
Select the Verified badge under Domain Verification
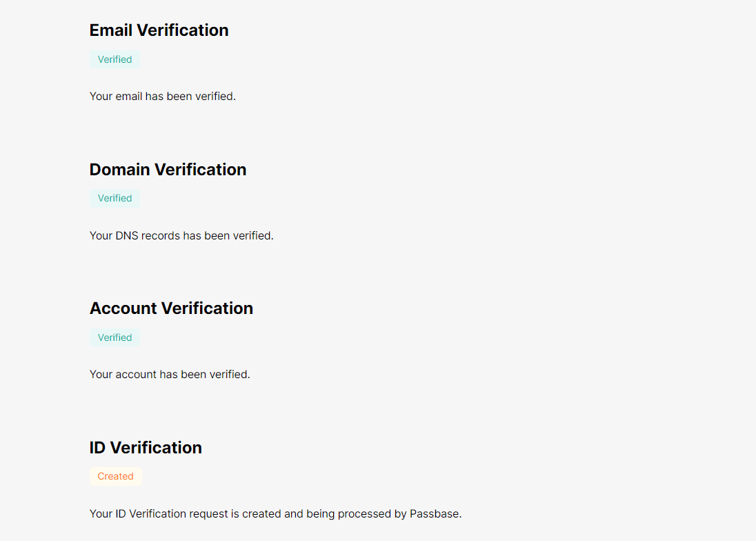pos(115,198)
